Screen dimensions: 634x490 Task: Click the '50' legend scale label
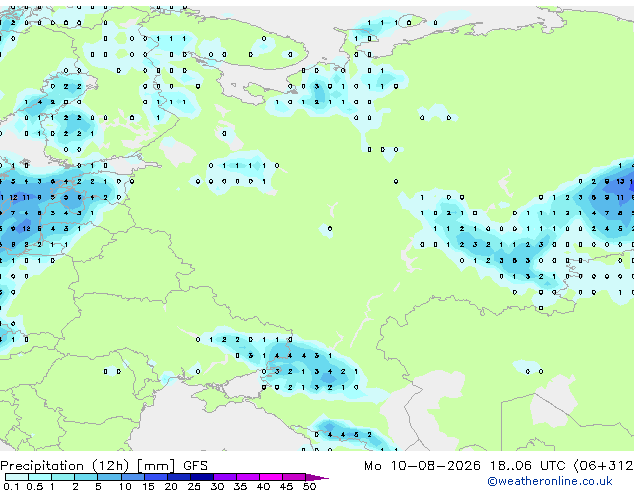[310, 486]
